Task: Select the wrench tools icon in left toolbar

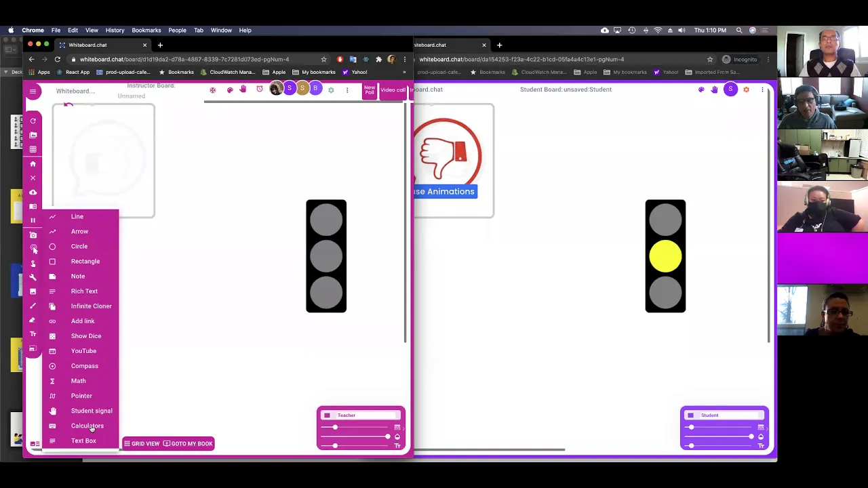Action: click(33, 277)
